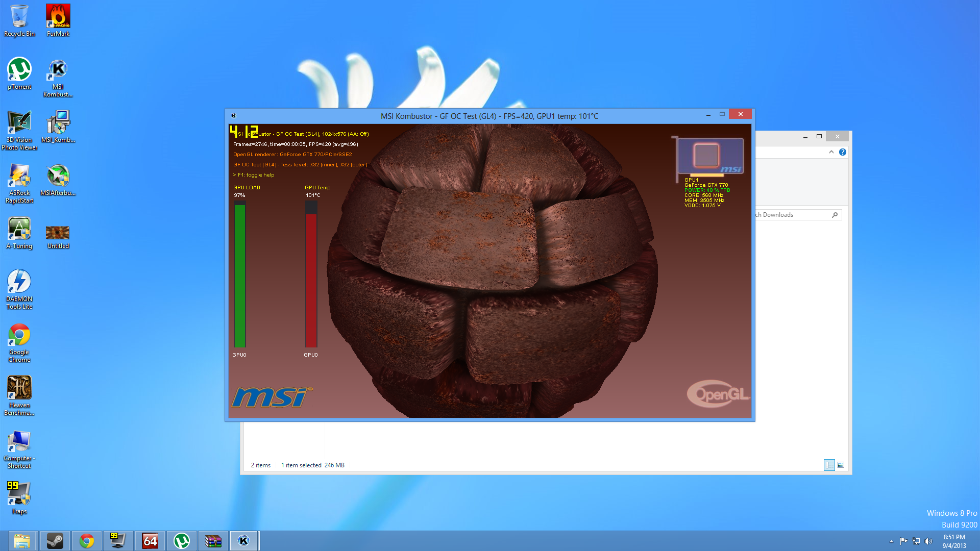Show hidden system tray icons
980x551 pixels.
(891, 541)
